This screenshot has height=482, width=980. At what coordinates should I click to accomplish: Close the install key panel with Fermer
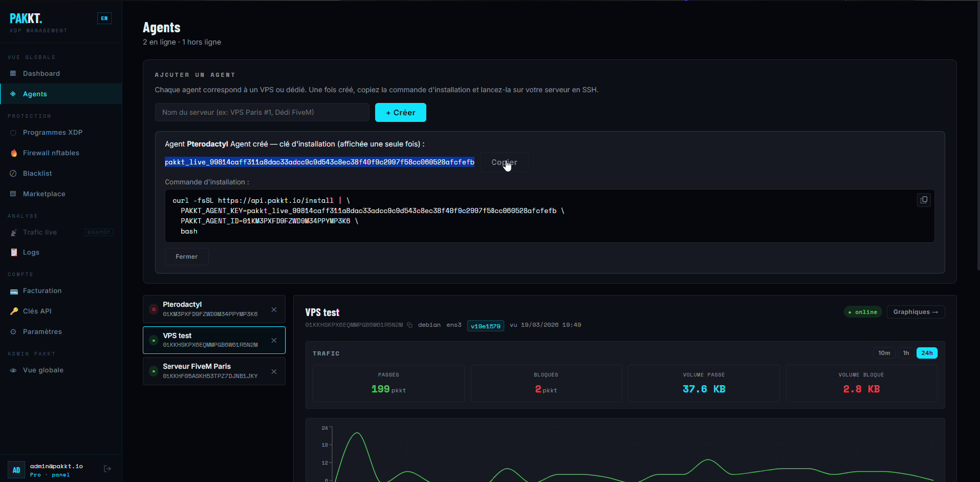[186, 257]
